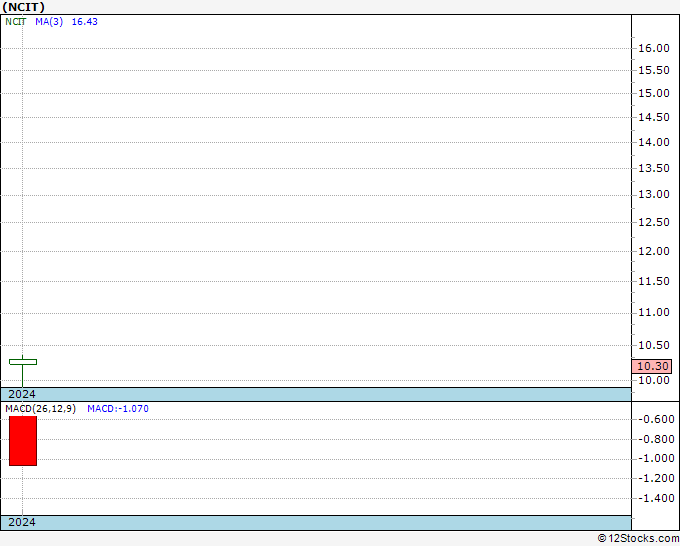
Task: Click the (NCIT) chart title
Action: (23, 7)
